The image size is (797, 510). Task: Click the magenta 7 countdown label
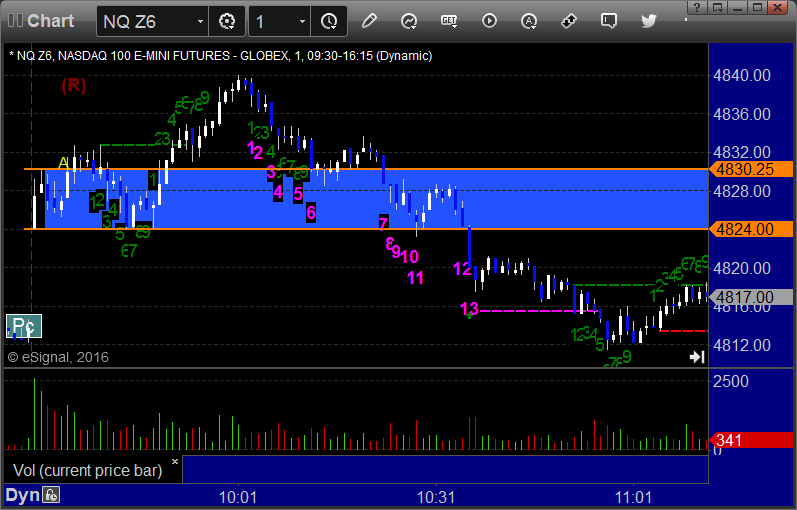[383, 223]
